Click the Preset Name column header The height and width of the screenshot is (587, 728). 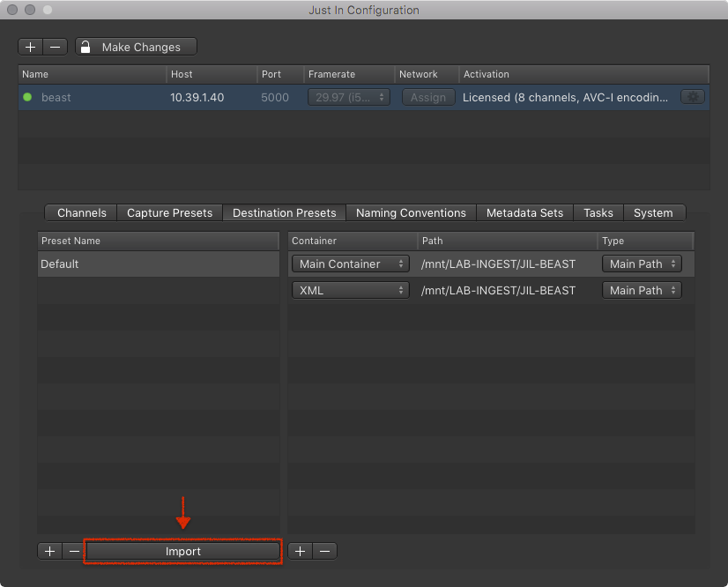click(x=158, y=241)
